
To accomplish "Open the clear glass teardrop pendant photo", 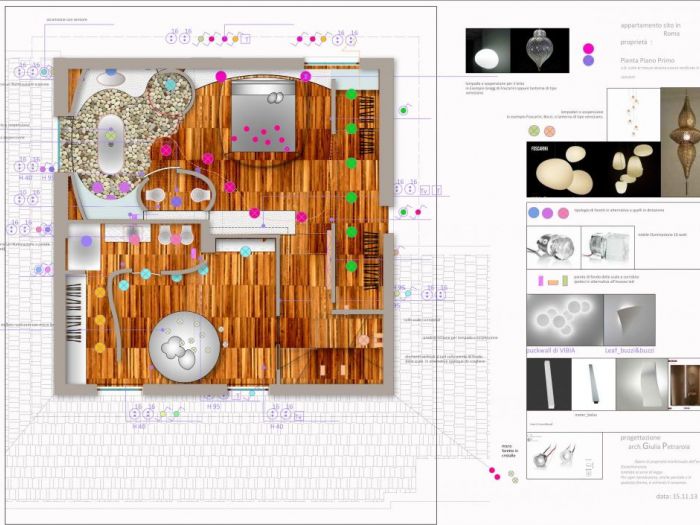I will point(540,50).
